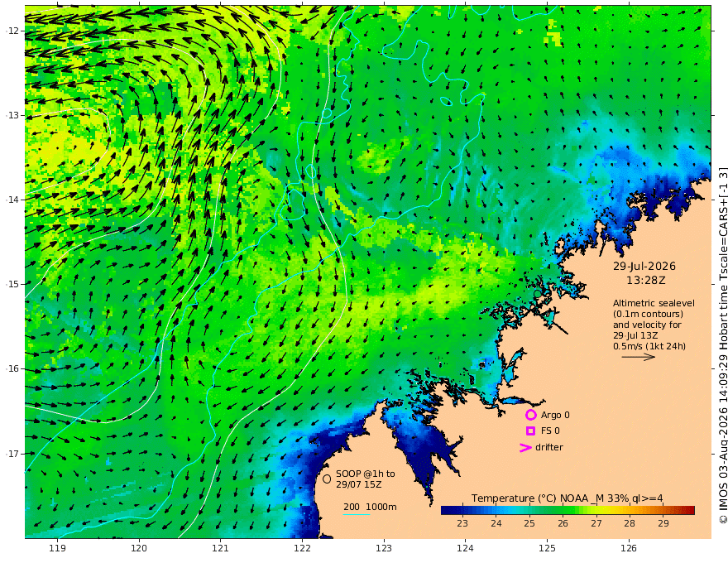Click latitude label -14 on left axis
Image resolution: width=728 pixels, height=563 pixels.
(12, 200)
